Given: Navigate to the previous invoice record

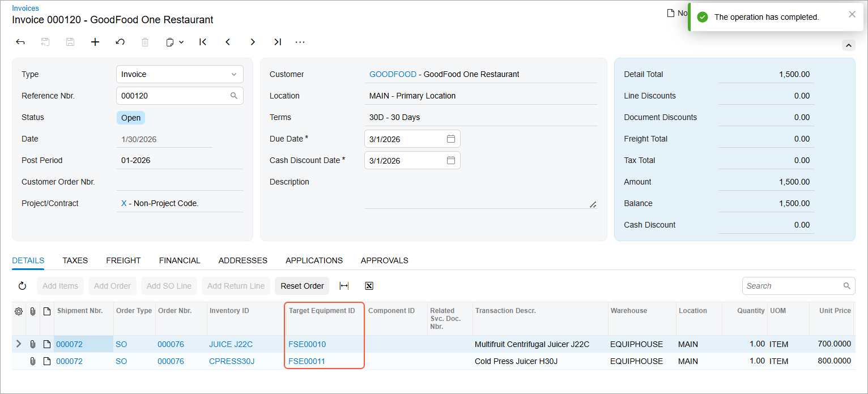Looking at the screenshot, I should (228, 42).
